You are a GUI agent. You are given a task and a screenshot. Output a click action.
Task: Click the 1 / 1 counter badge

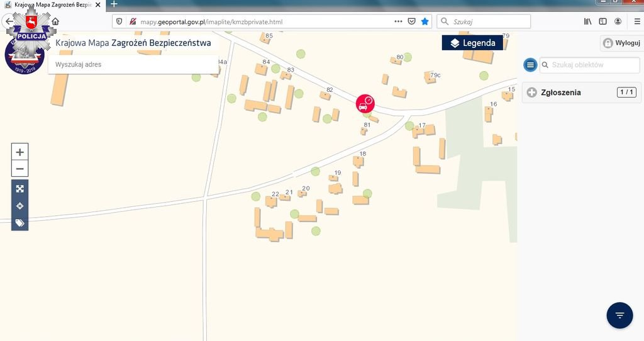coord(626,92)
